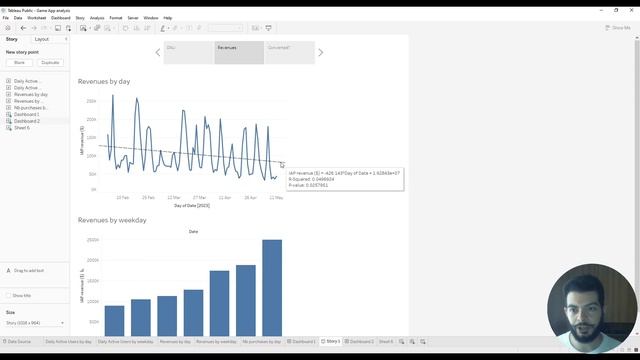Open the Daily Active Users by day tab

[68, 341]
